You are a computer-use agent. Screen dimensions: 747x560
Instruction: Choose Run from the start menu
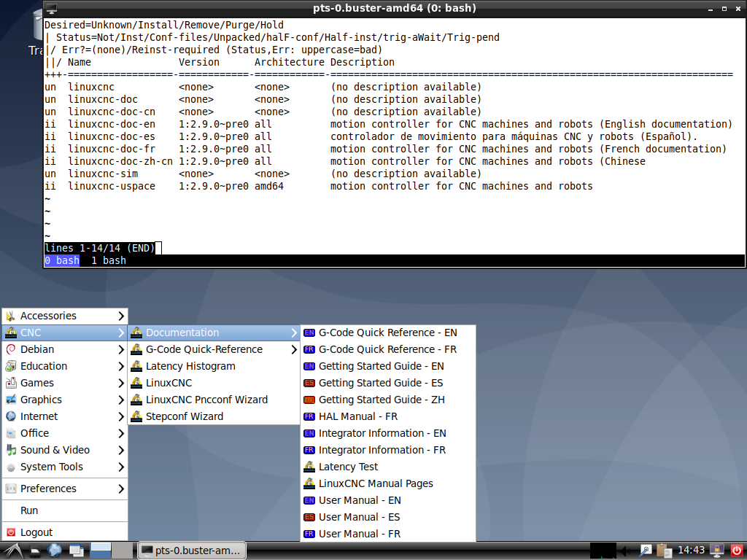pyautogui.click(x=65, y=510)
